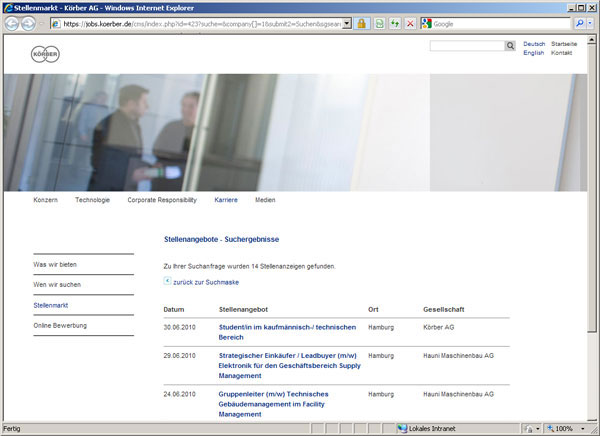The height and width of the screenshot is (436, 600).
Task: Click the date 24.06.2010
Action: 179,394
